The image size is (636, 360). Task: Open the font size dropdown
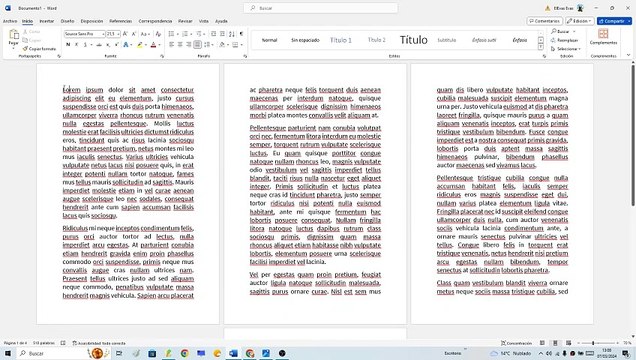pos(118,34)
